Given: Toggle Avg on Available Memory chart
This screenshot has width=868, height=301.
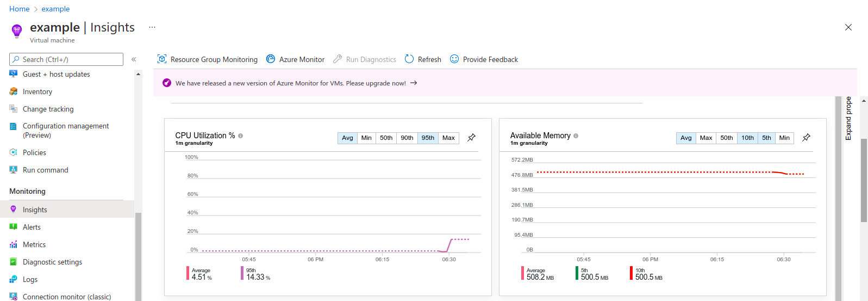Looking at the screenshot, I should 686,138.
